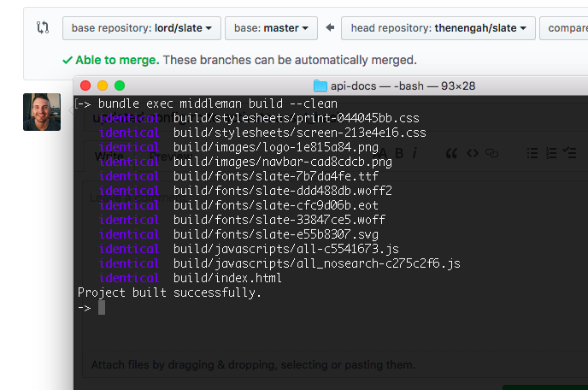
Task: Click the numbered list icon
Action: point(551,153)
